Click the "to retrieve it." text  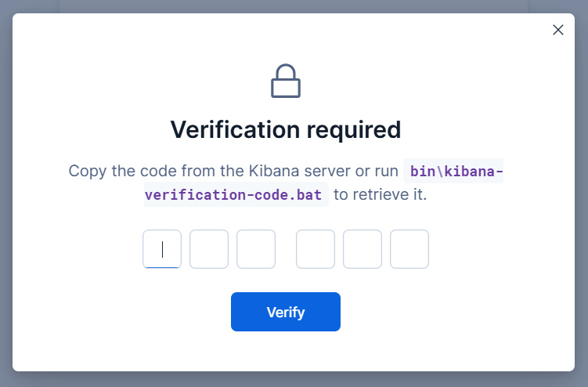381,194
